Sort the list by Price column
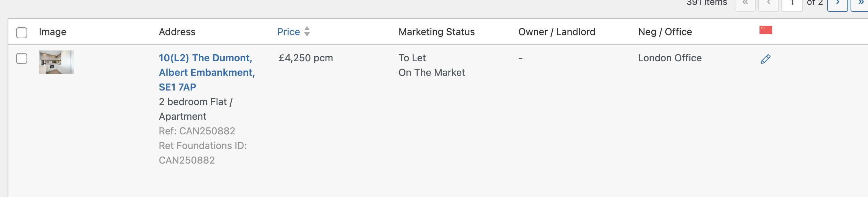This screenshot has width=868, height=197. 289,32
